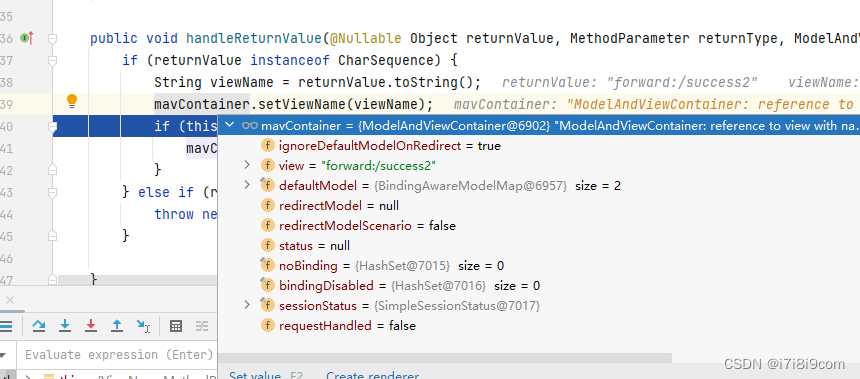Click the blue Step Into arrow

click(x=65, y=326)
